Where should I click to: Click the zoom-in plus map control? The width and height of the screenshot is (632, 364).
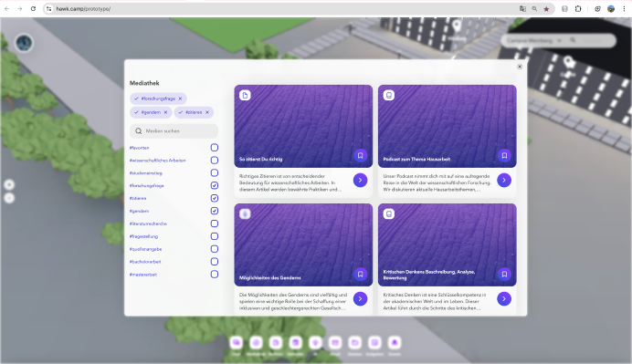(9, 185)
